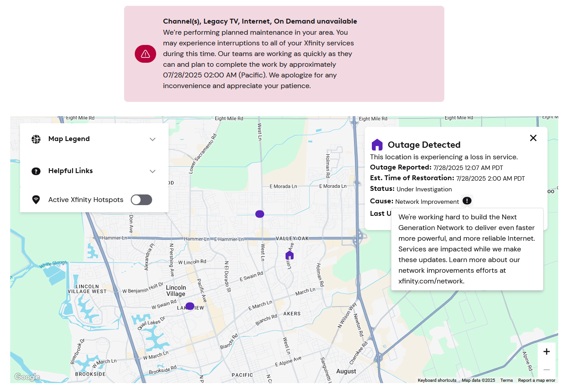This screenshot has height=392, width=568.
Task: Click 'White Slough' water label
Action: (x=53, y=264)
